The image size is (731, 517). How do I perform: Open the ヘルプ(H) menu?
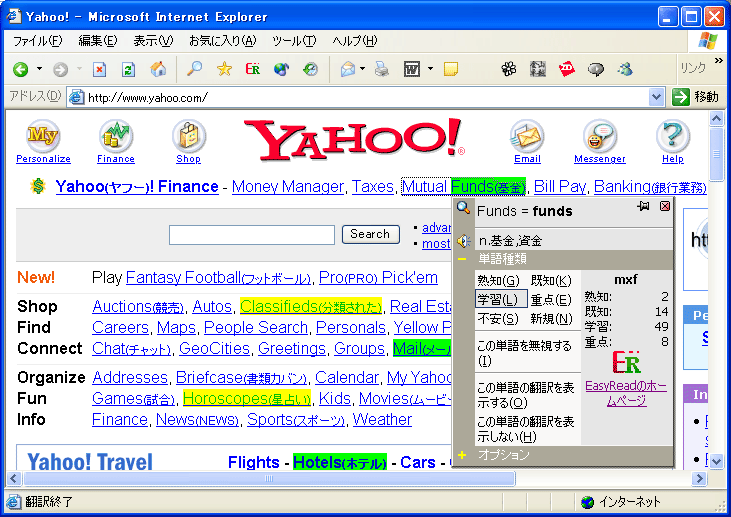pos(354,41)
